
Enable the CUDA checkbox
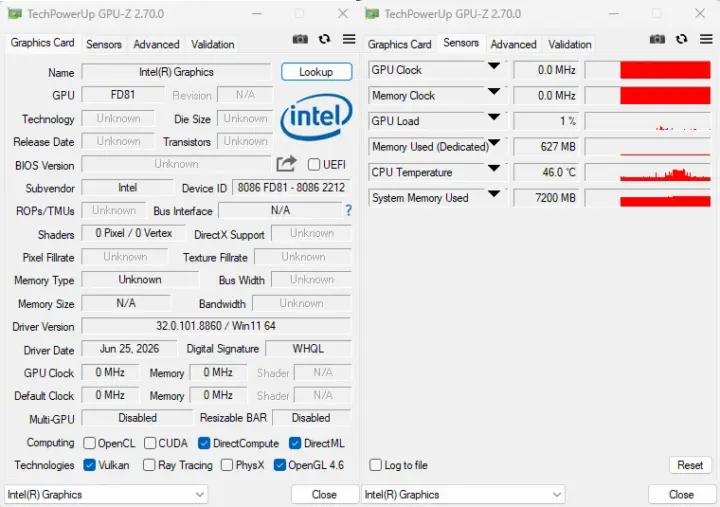[x=150, y=443]
